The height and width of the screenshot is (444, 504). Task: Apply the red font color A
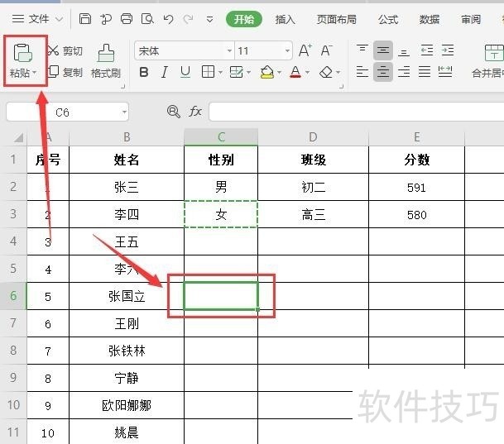[295, 72]
